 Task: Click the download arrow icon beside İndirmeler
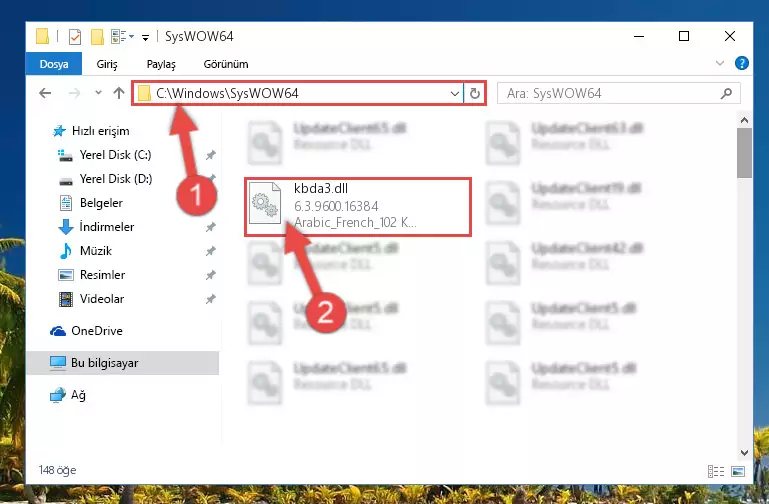click(66, 227)
